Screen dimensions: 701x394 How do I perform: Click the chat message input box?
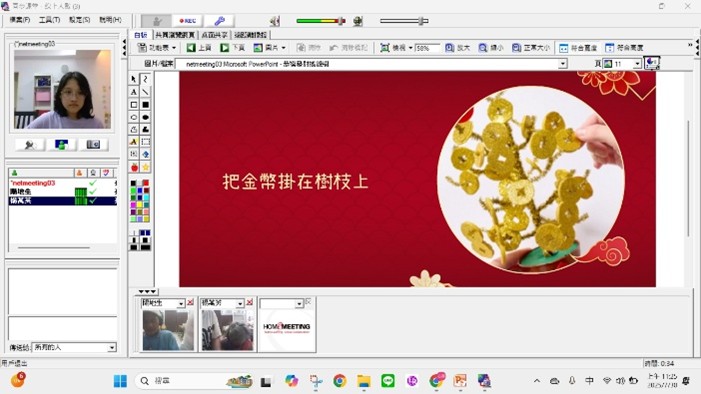(63, 328)
